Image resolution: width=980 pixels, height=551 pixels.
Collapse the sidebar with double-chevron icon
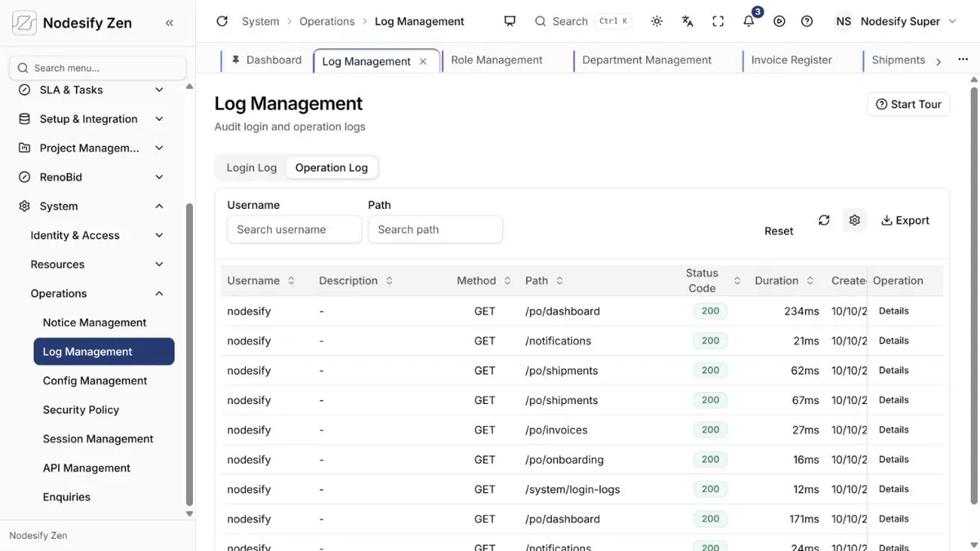[169, 23]
